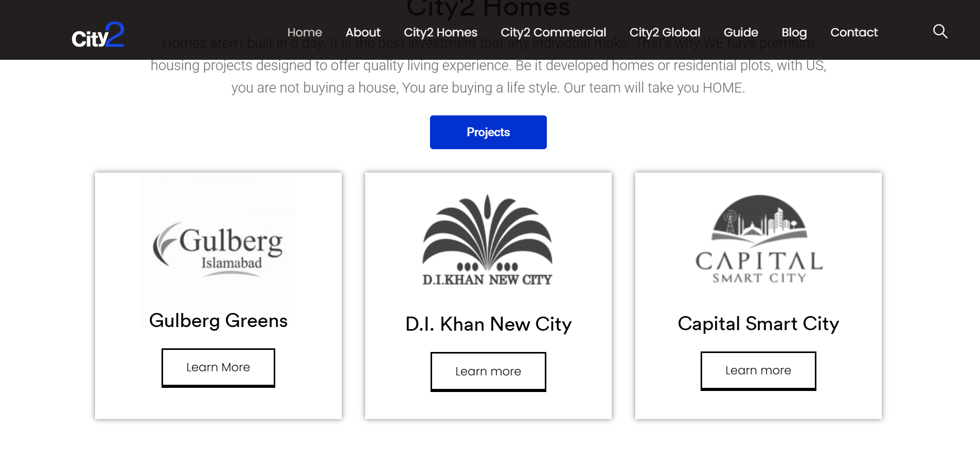Click Learn More under Gulberg Greens
The image size is (980, 457).
(218, 368)
